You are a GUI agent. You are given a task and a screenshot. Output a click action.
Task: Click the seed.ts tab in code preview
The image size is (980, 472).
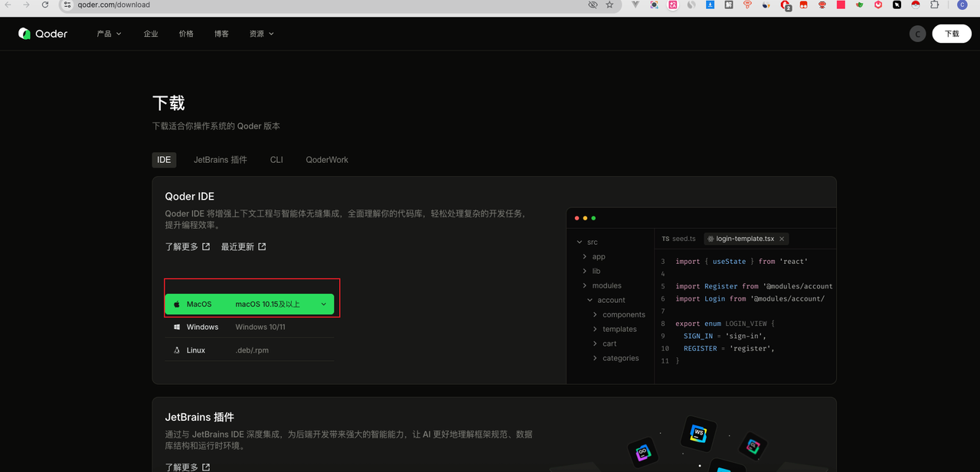pyautogui.click(x=679, y=239)
